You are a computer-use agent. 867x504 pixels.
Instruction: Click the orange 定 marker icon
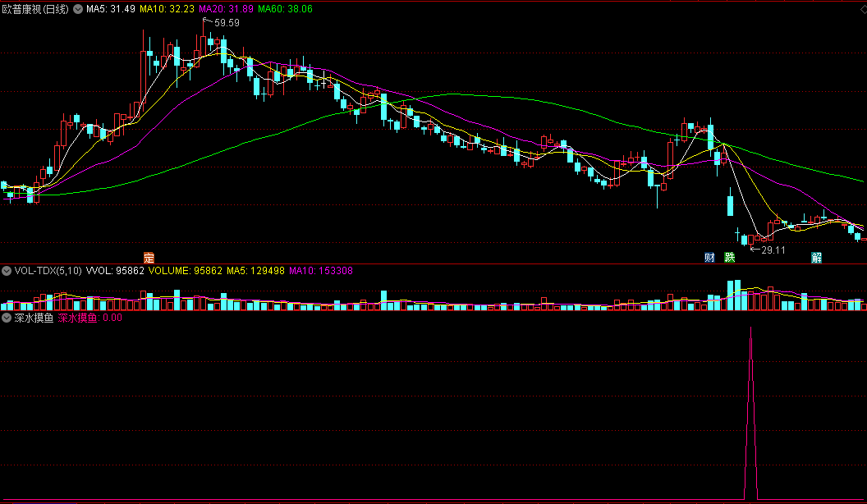click(x=149, y=258)
